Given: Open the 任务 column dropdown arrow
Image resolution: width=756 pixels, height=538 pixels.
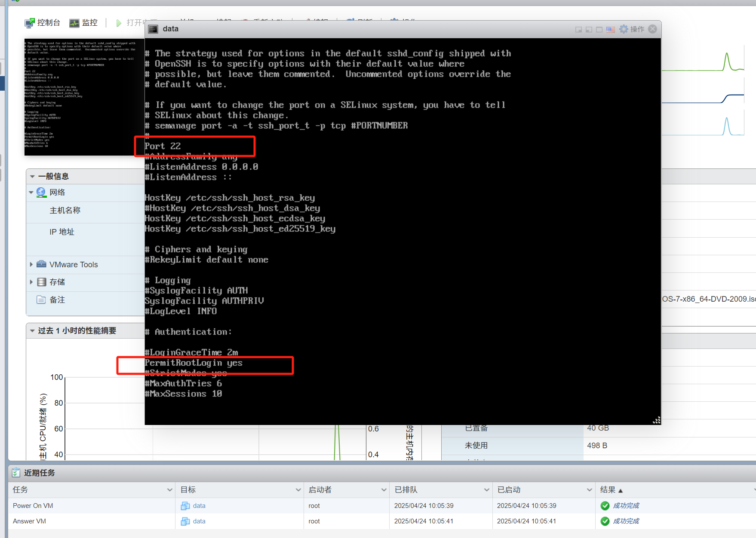Looking at the screenshot, I should (169, 490).
